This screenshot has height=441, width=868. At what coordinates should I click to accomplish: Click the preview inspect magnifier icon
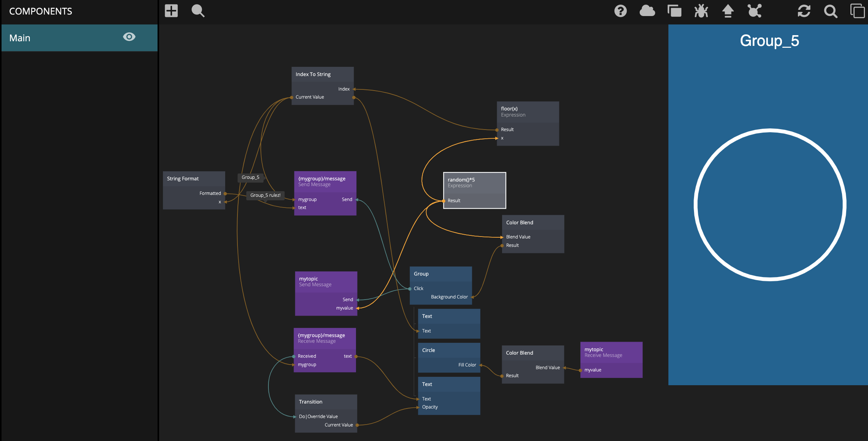(x=830, y=11)
